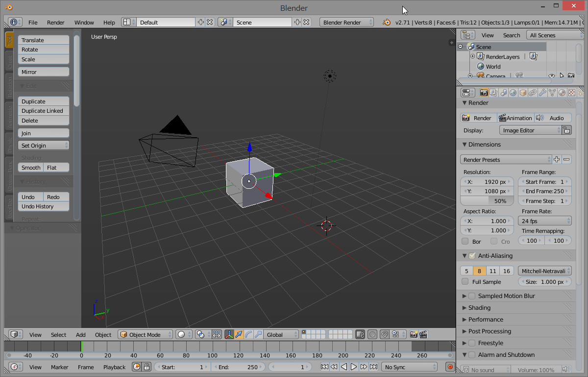Open the World properties tab
Image resolution: width=588 pixels, height=377 pixels.
[x=513, y=93]
